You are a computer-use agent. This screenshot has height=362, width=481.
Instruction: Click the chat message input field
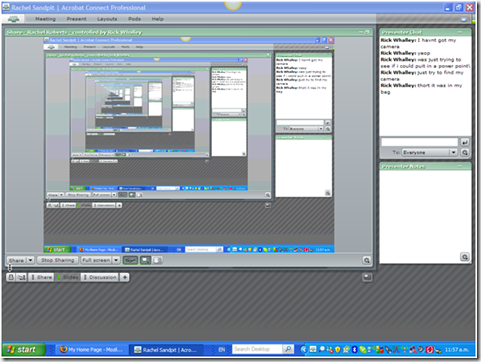pos(420,142)
